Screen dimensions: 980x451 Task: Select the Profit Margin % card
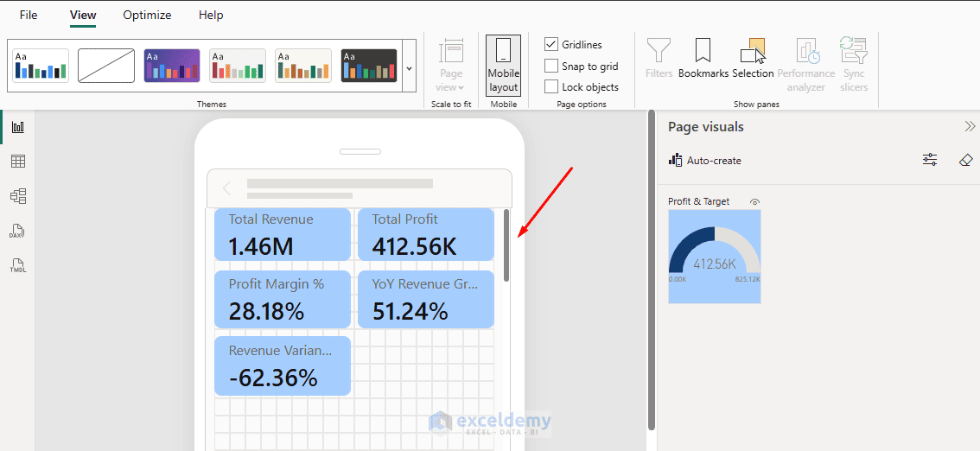283,300
